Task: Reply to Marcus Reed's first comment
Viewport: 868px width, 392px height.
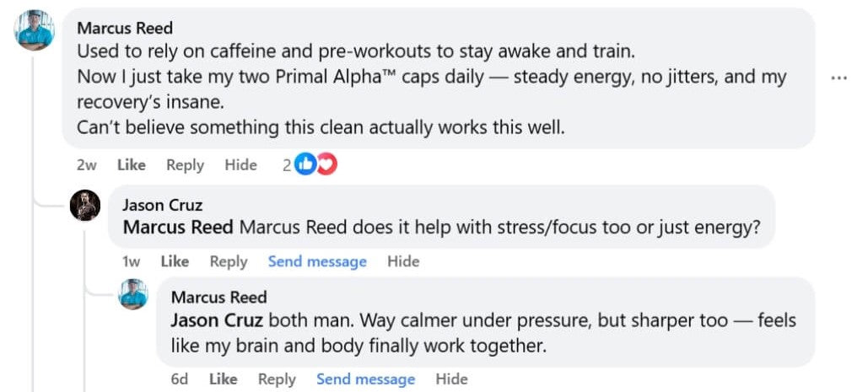Action: coord(185,165)
